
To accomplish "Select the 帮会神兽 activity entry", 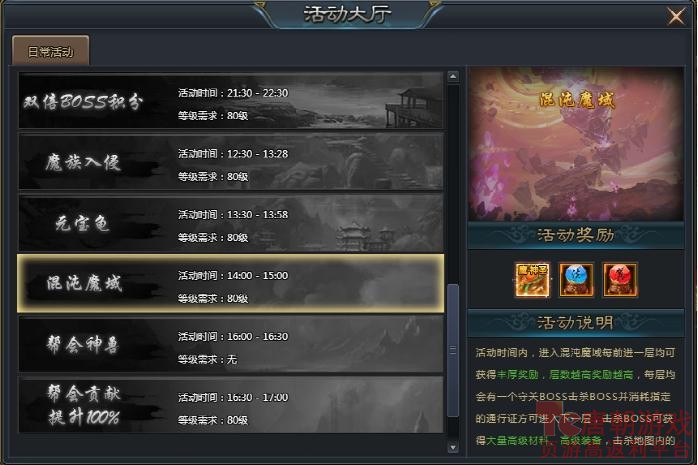I will 231,345.
